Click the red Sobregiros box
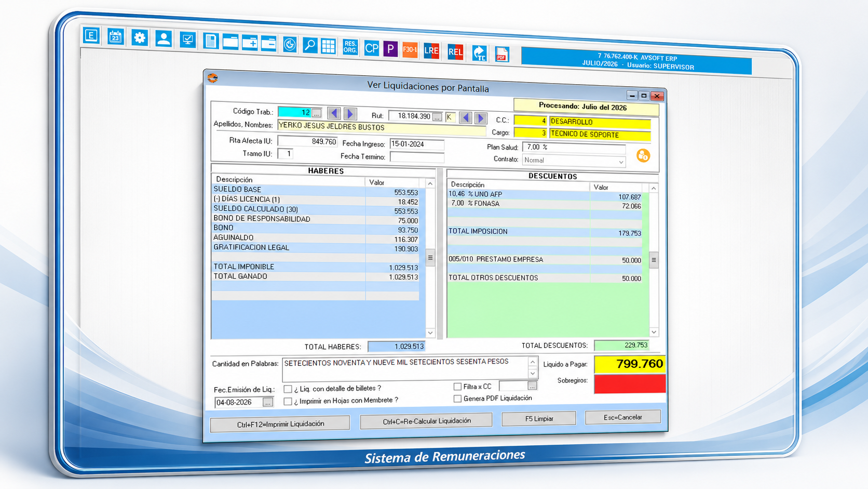The image size is (868, 489). tap(630, 384)
